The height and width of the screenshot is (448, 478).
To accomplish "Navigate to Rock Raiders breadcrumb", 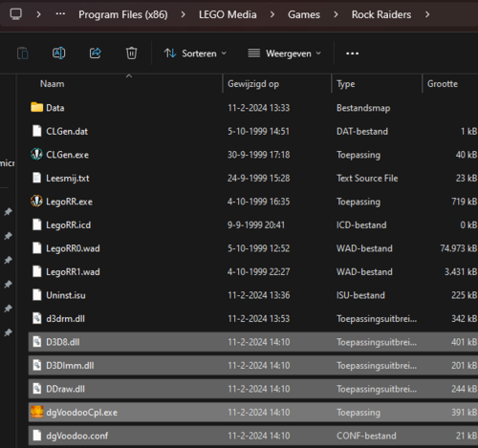I will (381, 14).
